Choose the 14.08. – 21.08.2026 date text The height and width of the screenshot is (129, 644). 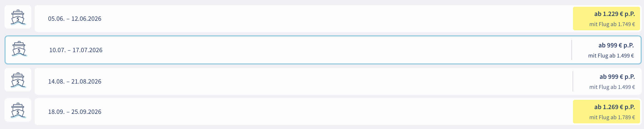pos(75,82)
